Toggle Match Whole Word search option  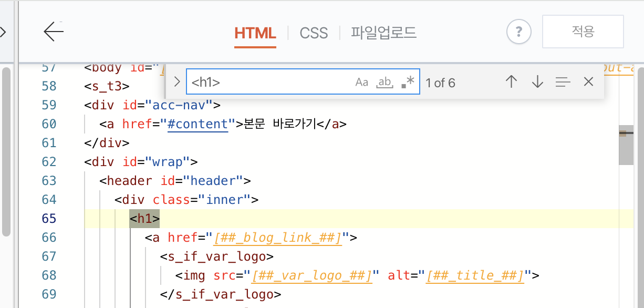(x=384, y=82)
